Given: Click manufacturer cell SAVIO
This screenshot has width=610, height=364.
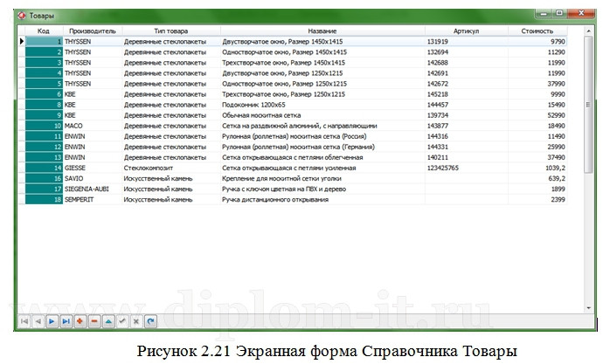Looking at the screenshot, I should [93, 178].
